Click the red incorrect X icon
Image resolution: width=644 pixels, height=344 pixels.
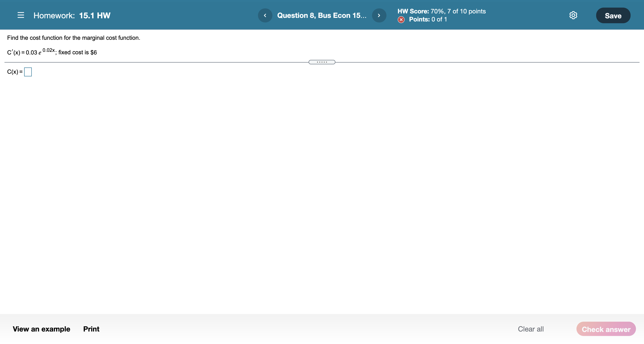[x=401, y=19]
